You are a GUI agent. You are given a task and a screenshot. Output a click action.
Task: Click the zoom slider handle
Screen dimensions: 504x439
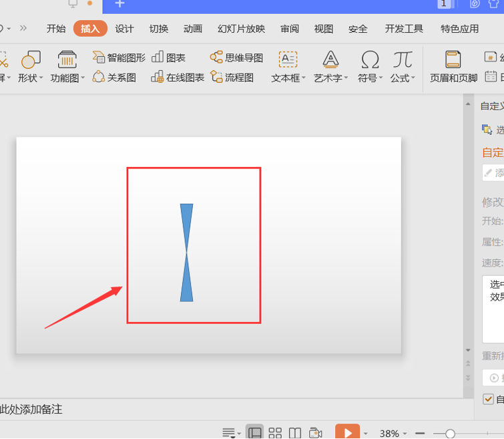[x=450, y=434]
